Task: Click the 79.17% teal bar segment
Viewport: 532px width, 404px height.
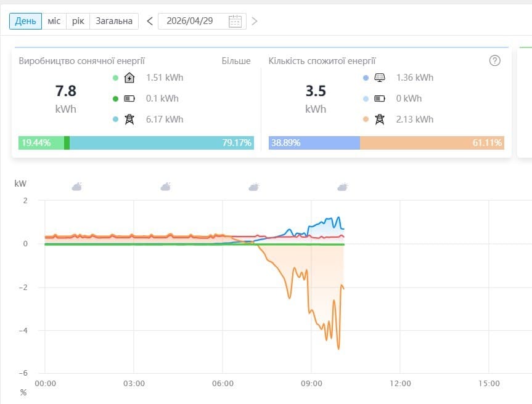Action: point(162,143)
